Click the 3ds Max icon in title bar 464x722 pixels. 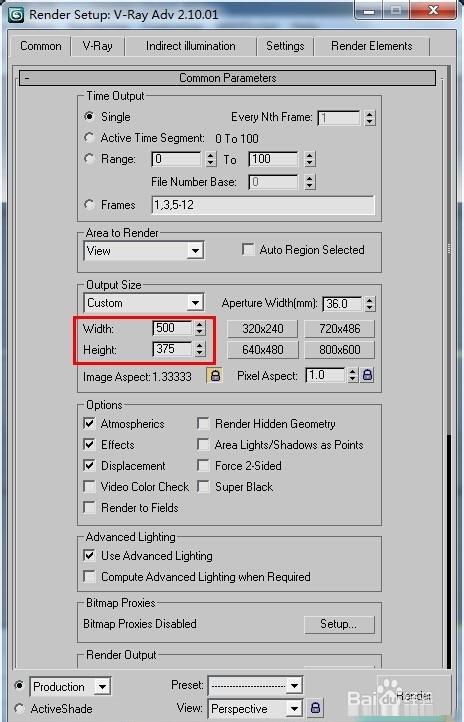[x=17, y=15]
